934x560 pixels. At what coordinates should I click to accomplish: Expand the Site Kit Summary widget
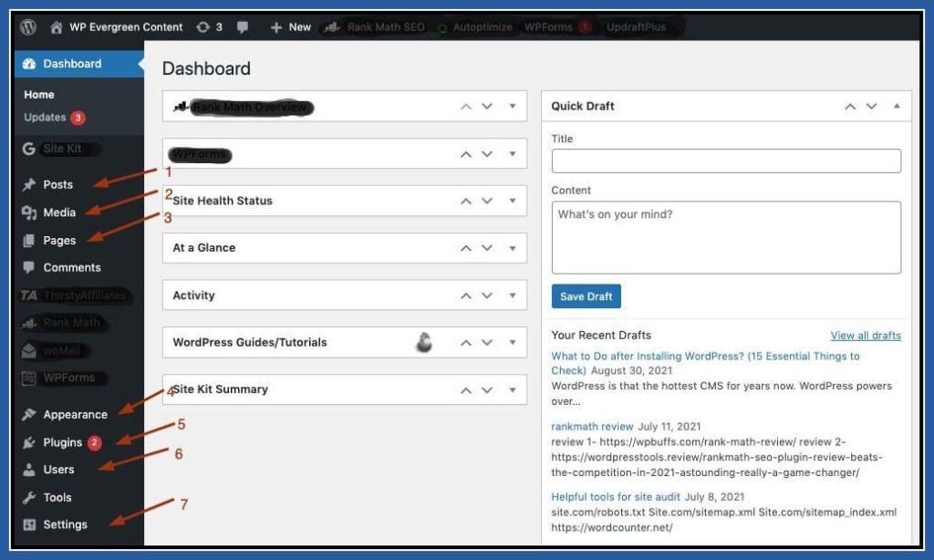click(513, 390)
